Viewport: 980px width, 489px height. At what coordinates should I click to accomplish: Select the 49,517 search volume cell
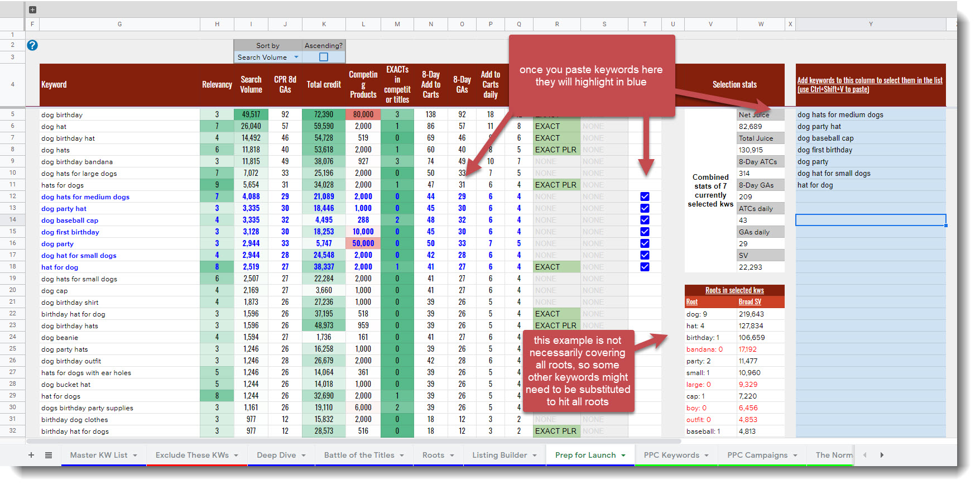point(251,114)
